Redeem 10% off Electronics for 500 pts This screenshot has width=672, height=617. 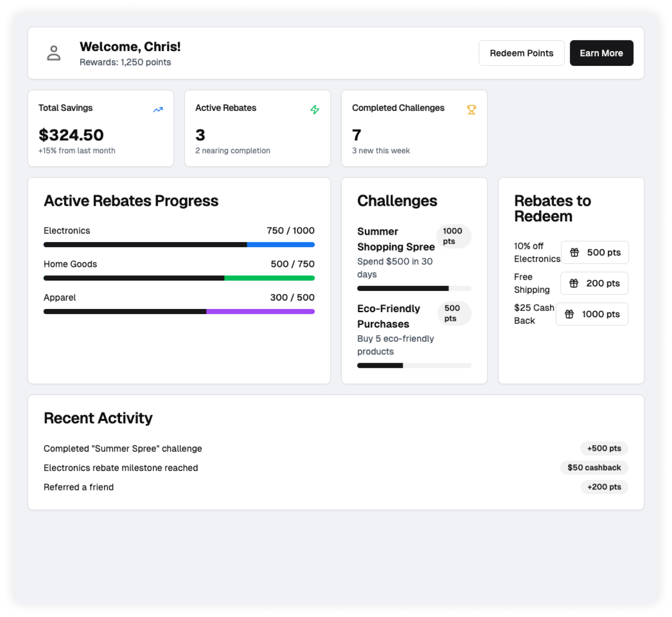coord(595,252)
